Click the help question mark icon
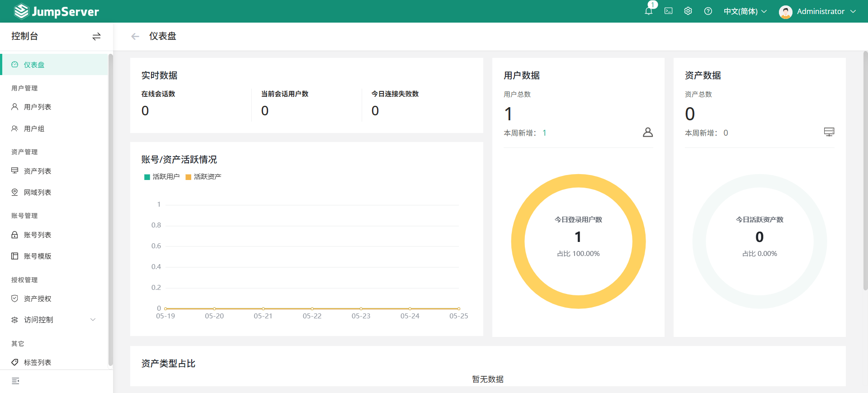Viewport: 868px width, 393px height. point(708,11)
